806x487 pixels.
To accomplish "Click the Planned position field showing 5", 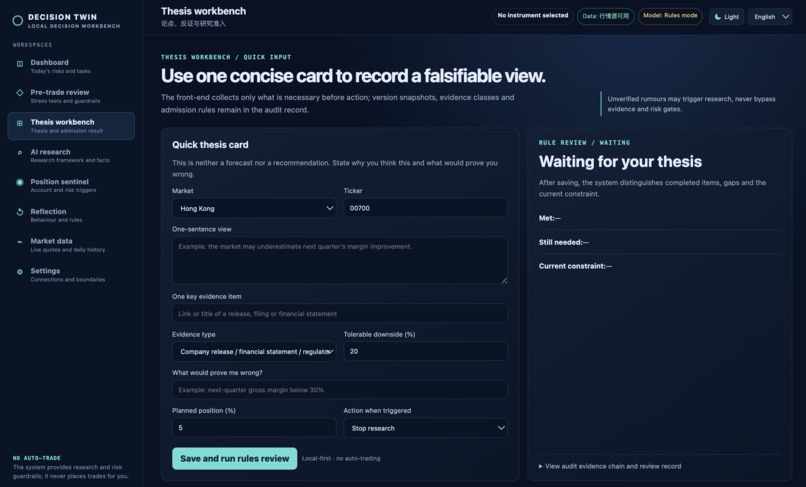I will (x=254, y=428).
